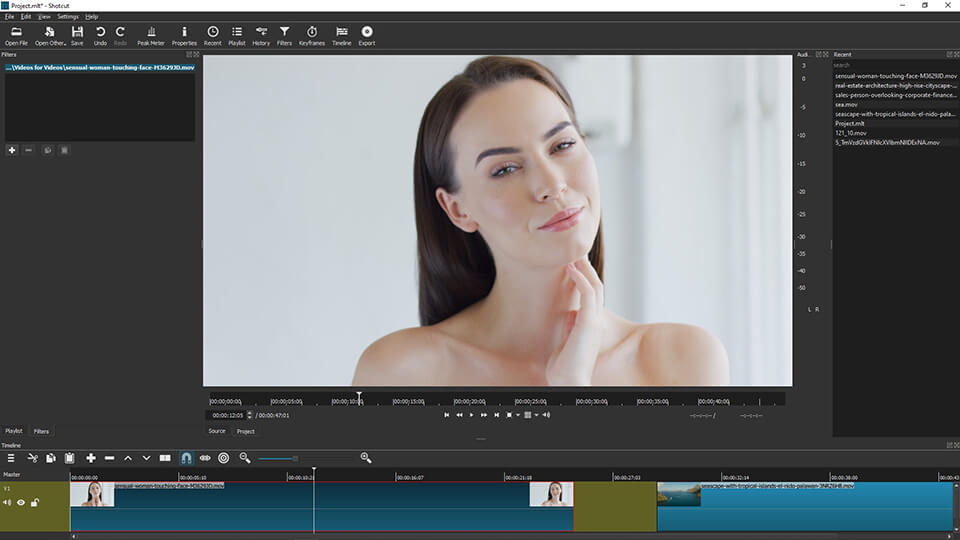Click the Peak Meter toolbar icon
The image size is (960, 540).
click(151, 35)
